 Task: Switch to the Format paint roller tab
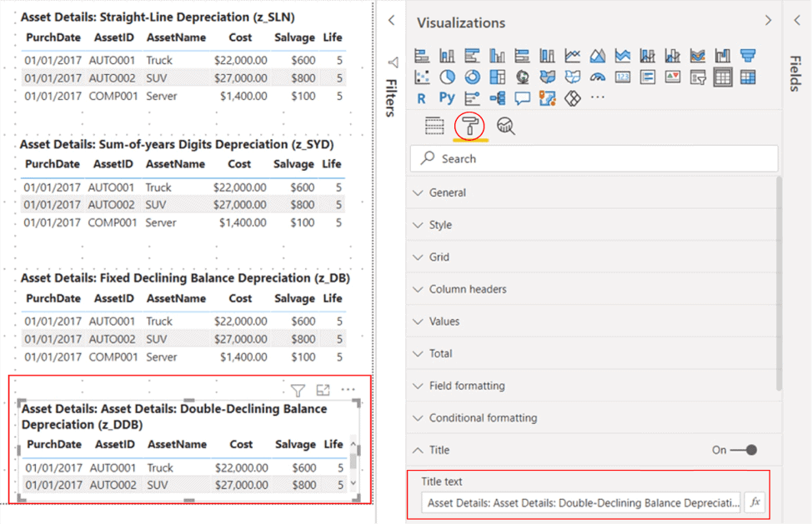pos(469,126)
